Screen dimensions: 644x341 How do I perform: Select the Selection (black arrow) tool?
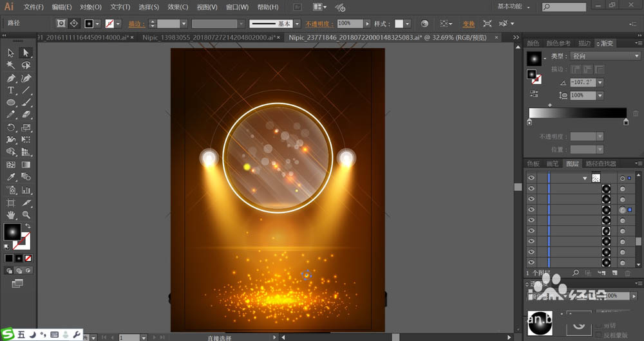[x=11, y=53]
